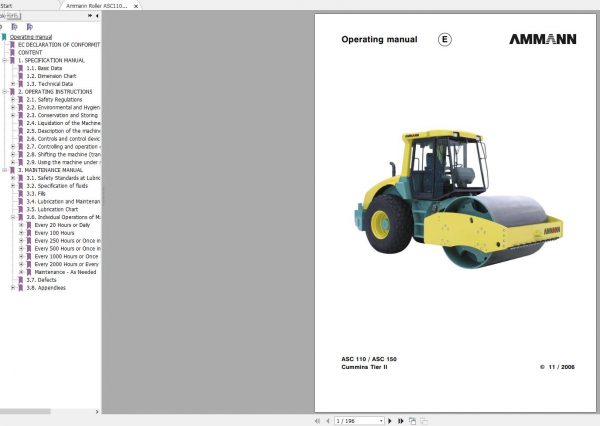Click bookmark icon of 1. SPECIFICATION MANUAL
The image size is (600, 426).
12,60
